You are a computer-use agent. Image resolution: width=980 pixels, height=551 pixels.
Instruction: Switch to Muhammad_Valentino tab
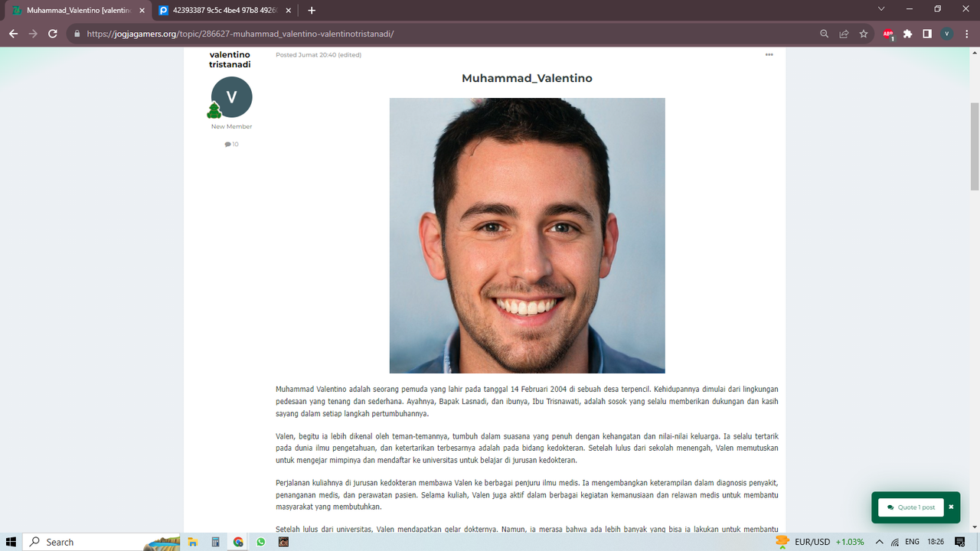point(77,11)
